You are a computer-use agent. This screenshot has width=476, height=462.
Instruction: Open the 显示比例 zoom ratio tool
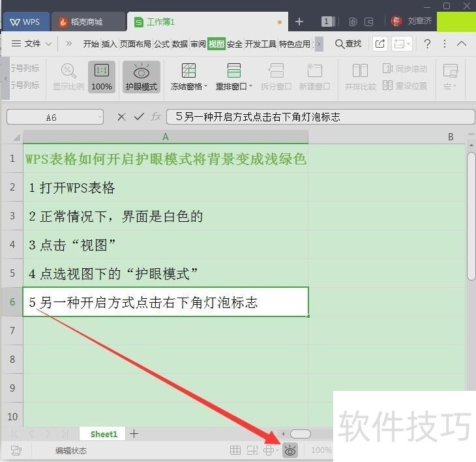coord(68,77)
